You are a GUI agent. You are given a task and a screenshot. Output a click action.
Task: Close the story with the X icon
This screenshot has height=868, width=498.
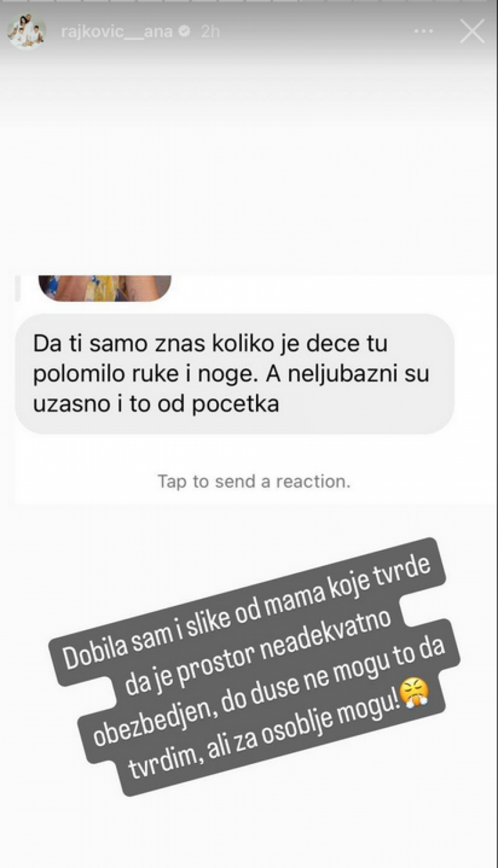coord(472,32)
